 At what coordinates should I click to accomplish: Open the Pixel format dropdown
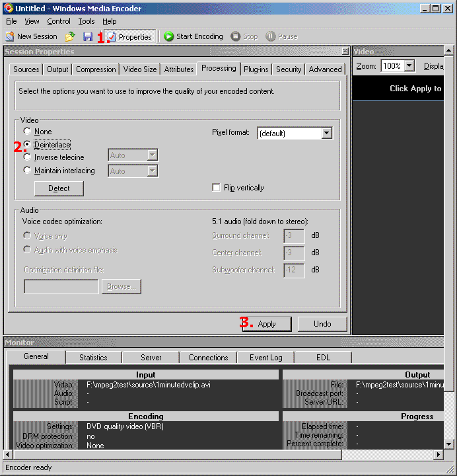tap(326, 133)
